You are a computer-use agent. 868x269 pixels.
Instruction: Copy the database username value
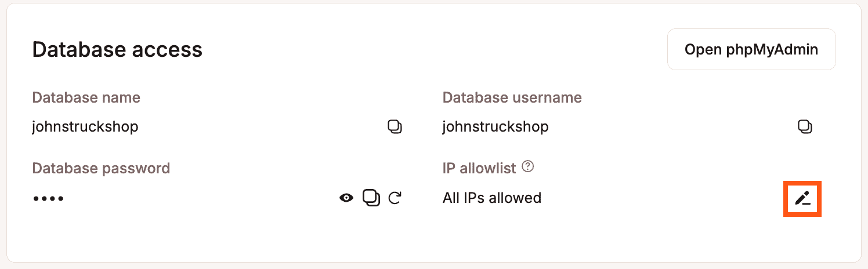805,126
